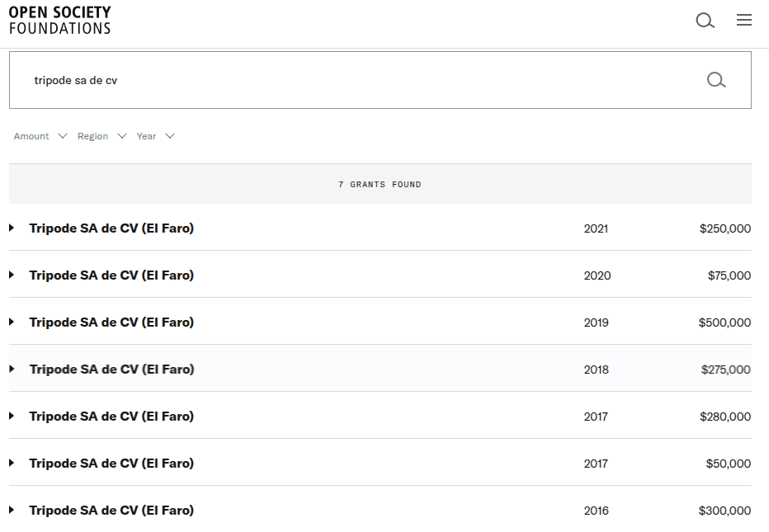Open the Amount filter dropdown
Screen dimensions: 769x532
pyautogui.click(x=40, y=136)
